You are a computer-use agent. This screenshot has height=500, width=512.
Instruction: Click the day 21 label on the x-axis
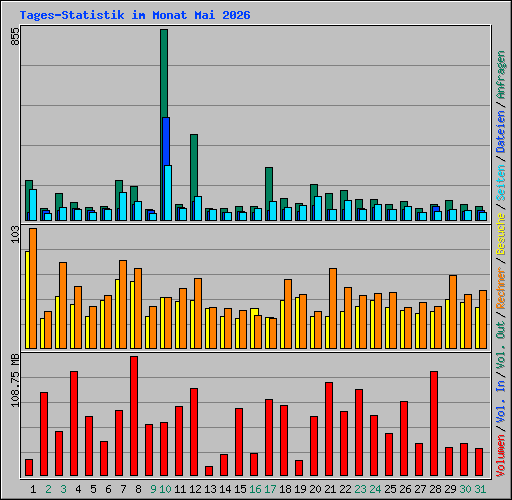click(x=330, y=489)
